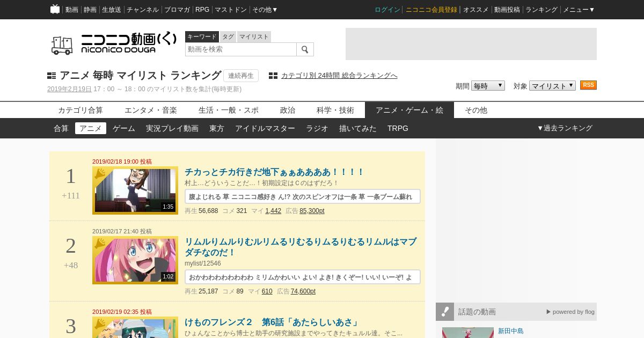The image size is (644, 338).
Task: Open the 生活・一般・スポ category tab
Action: coord(229,110)
